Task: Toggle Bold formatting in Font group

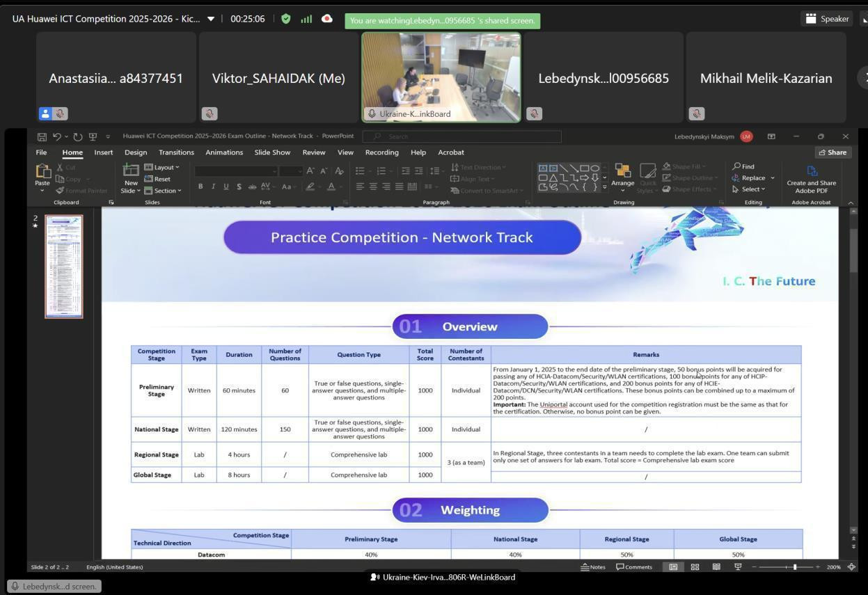Action: click(200, 187)
